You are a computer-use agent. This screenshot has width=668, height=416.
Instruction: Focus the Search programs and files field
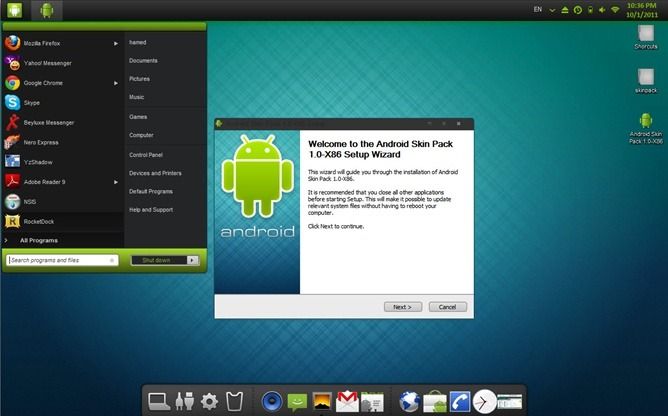pyautogui.click(x=62, y=260)
